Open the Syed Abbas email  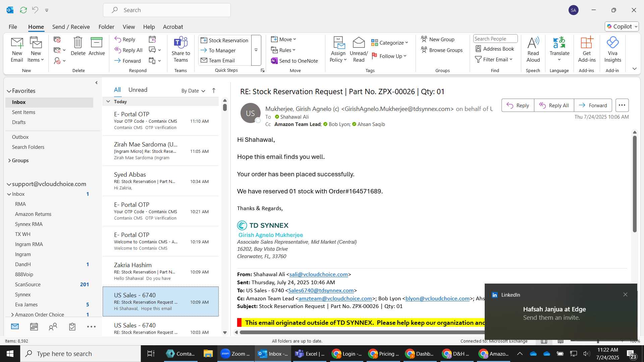pos(160,181)
